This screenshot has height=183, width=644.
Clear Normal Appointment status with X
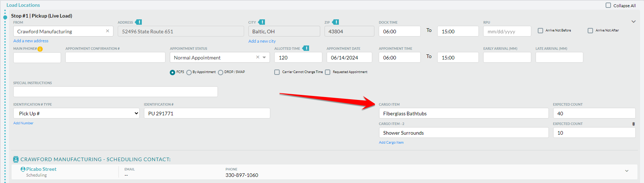pos(257,57)
